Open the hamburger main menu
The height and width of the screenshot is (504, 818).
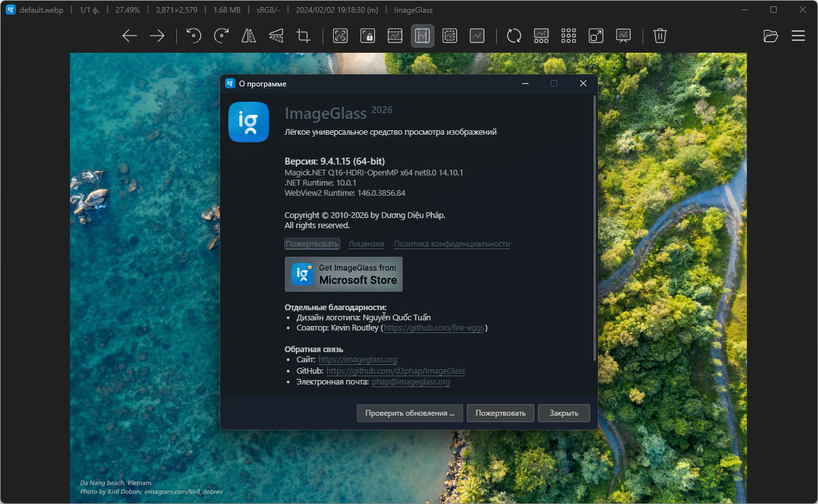point(798,36)
